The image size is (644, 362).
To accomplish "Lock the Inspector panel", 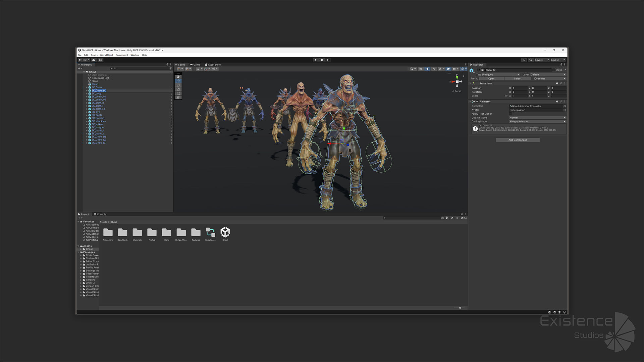I will (x=561, y=65).
